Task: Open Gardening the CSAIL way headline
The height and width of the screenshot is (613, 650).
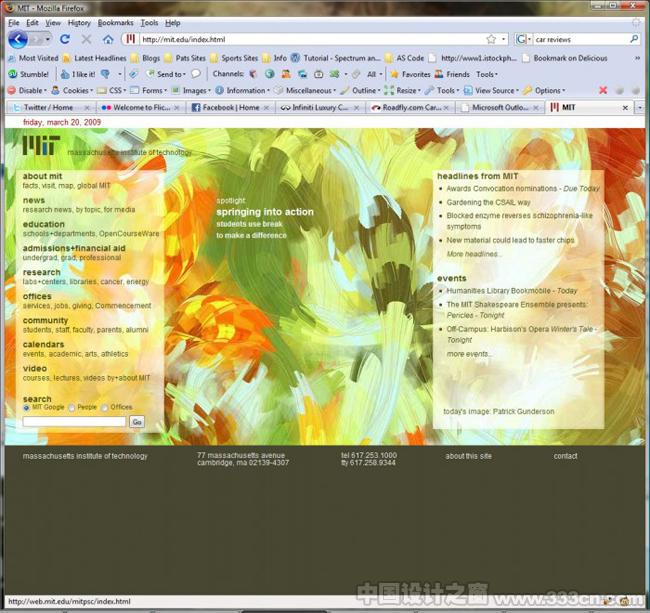Action: [488, 202]
